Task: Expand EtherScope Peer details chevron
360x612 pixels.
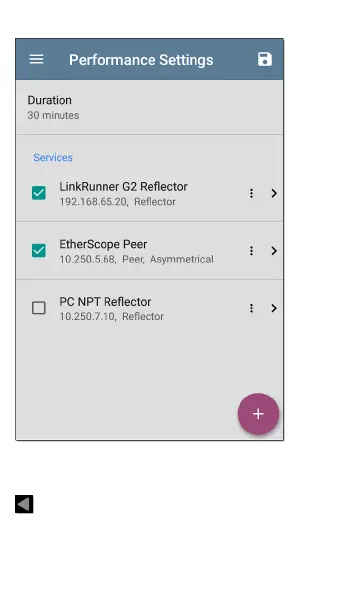Action: 274,251
